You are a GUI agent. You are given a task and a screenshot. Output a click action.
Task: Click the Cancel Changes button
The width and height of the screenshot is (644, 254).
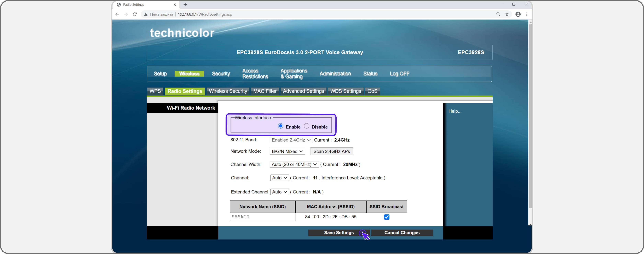(x=402, y=233)
